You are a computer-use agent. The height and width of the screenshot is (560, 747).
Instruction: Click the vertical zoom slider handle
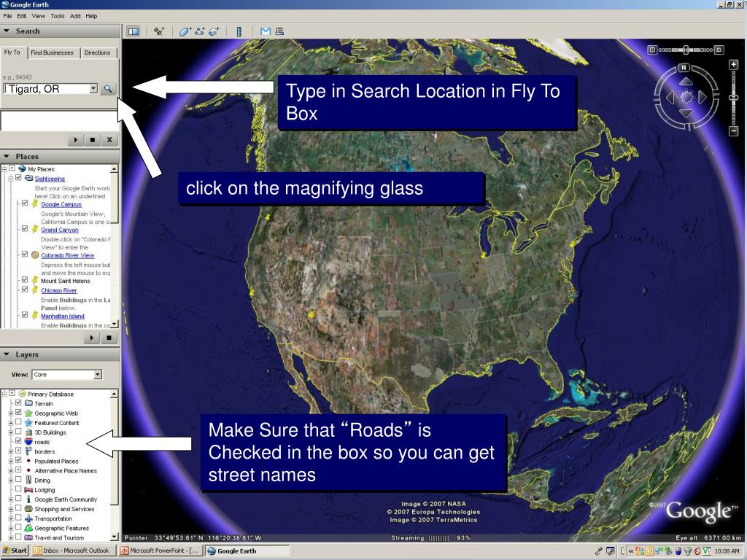tap(734, 98)
